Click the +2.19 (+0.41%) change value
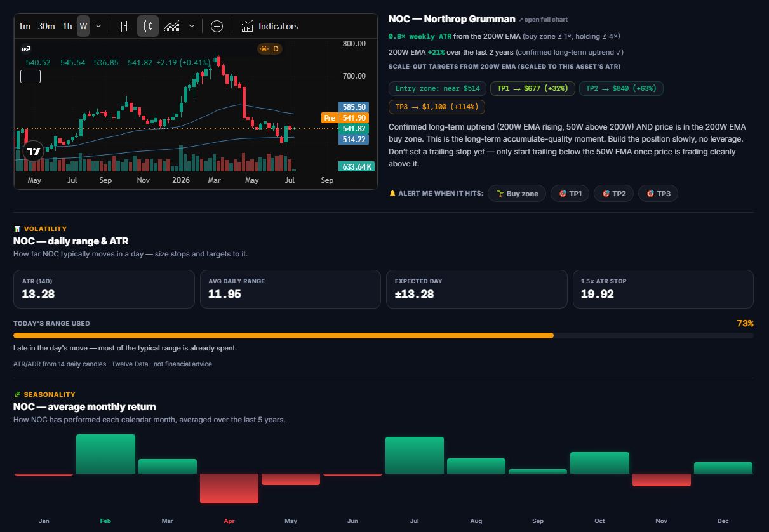 pyautogui.click(x=184, y=63)
